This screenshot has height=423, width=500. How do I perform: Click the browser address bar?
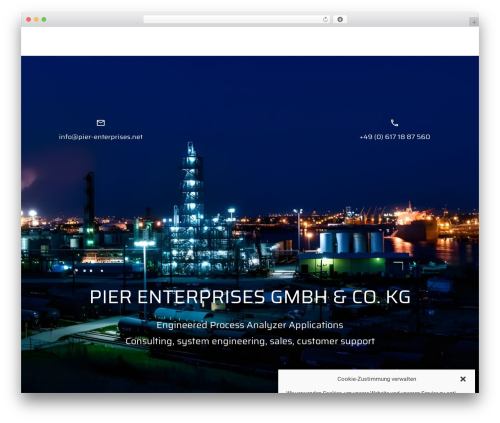tap(236, 19)
